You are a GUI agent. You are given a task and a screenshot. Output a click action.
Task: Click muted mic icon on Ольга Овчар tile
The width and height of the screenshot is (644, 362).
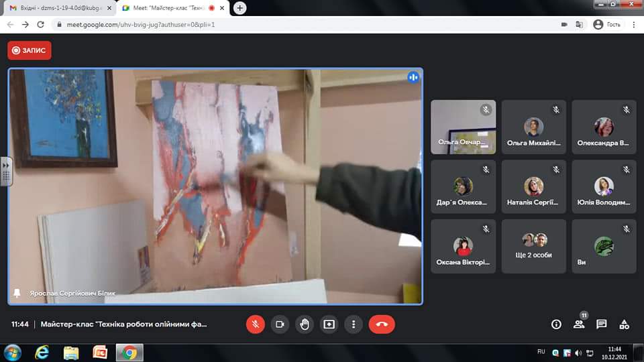point(486,109)
